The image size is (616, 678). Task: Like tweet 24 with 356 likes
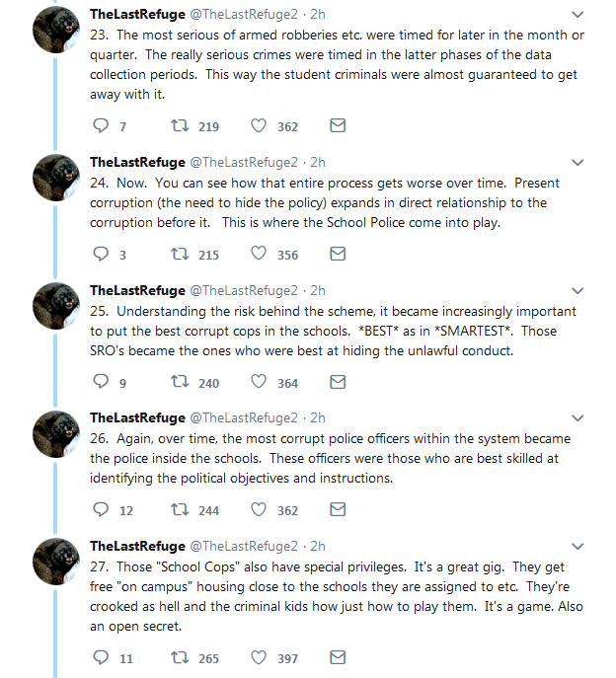(x=260, y=254)
